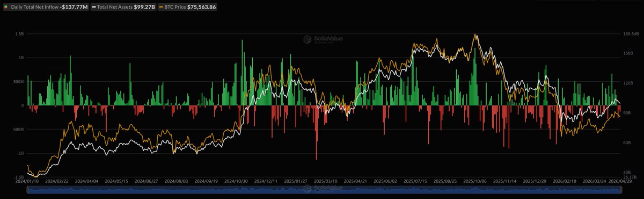Click the 2024/09/19 date label

[207, 181]
